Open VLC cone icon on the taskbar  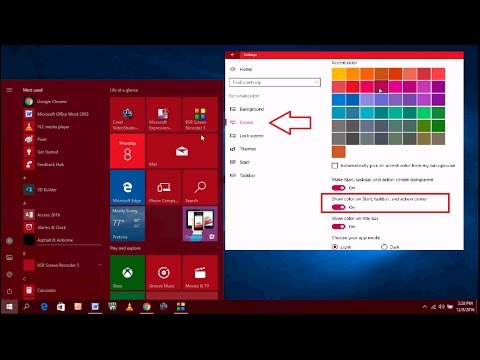(130, 307)
